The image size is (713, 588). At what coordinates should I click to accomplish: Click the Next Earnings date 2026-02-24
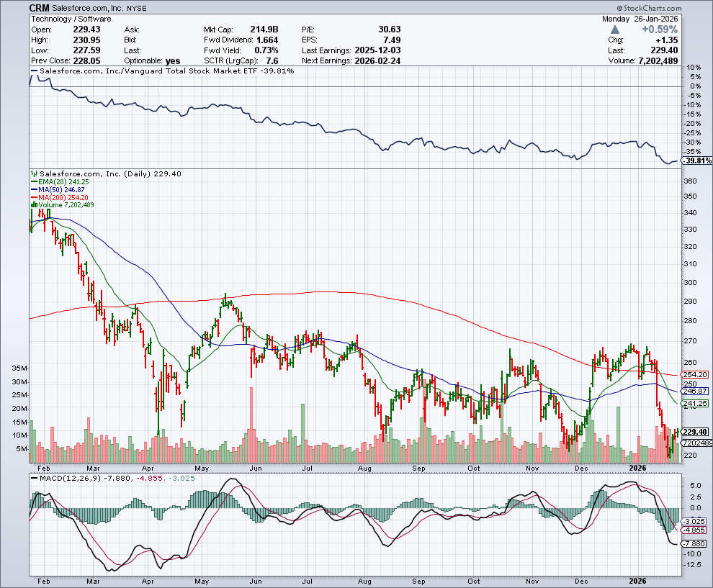point(377,60)
